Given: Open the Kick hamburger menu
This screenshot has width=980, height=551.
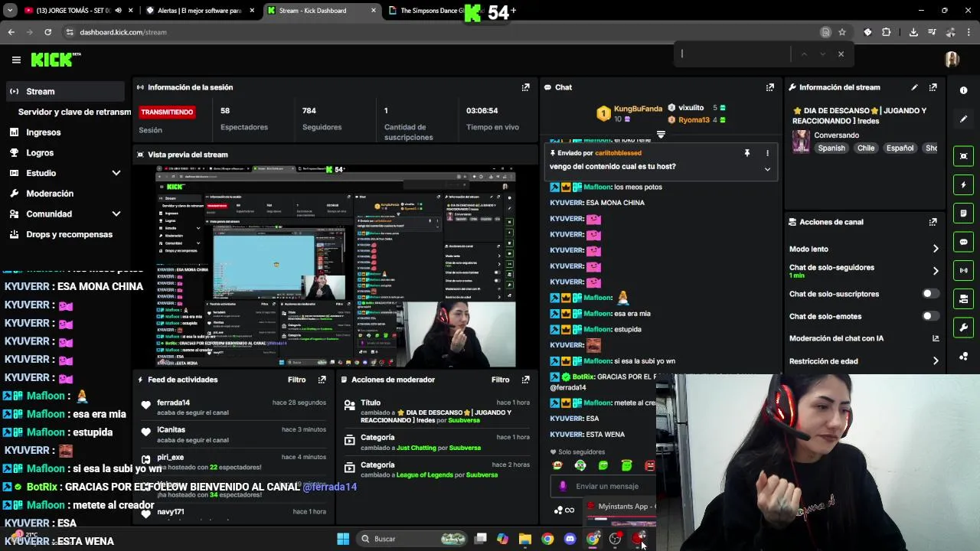Looking at the screenshot, I should coord(16,60).
